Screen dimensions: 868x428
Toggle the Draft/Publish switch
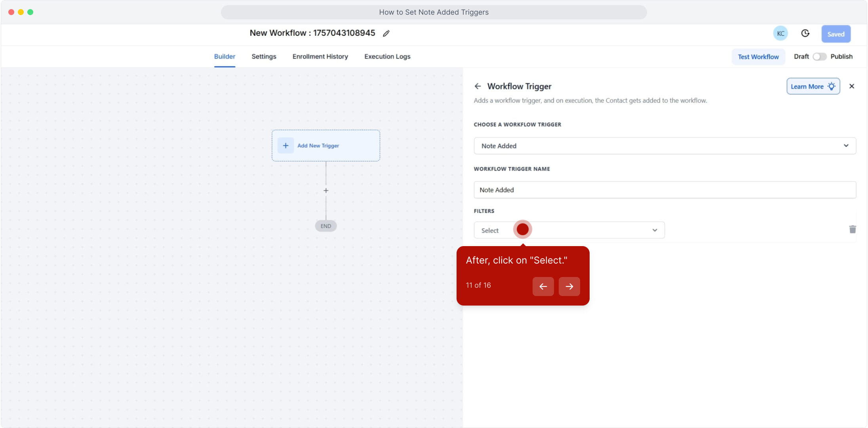pos(819,57)
